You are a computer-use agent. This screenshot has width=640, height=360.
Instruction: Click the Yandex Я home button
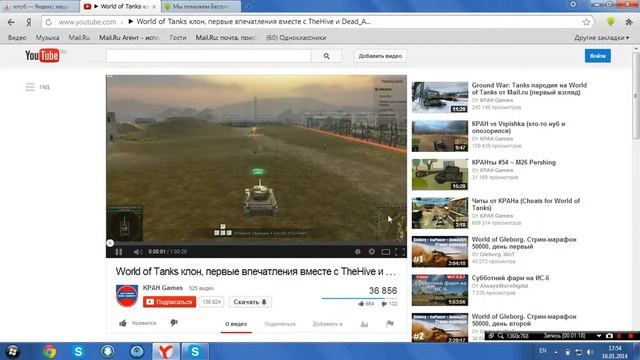[29, 22]
